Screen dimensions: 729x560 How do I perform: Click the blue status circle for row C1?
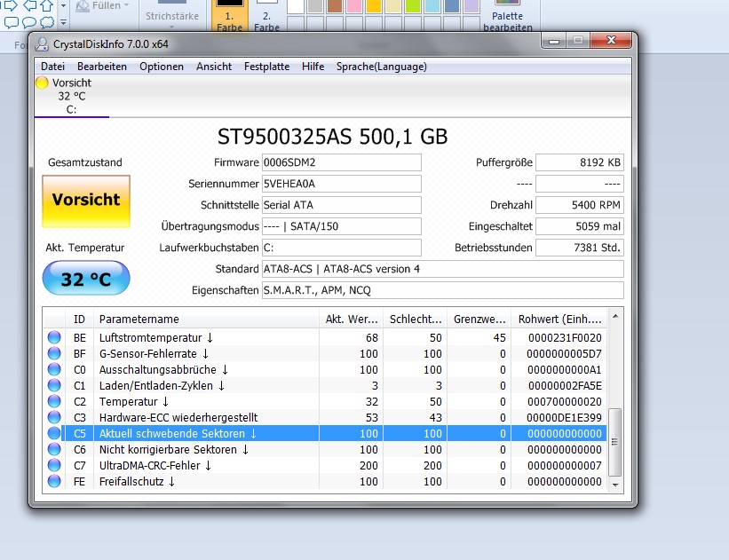click(54, 385)
